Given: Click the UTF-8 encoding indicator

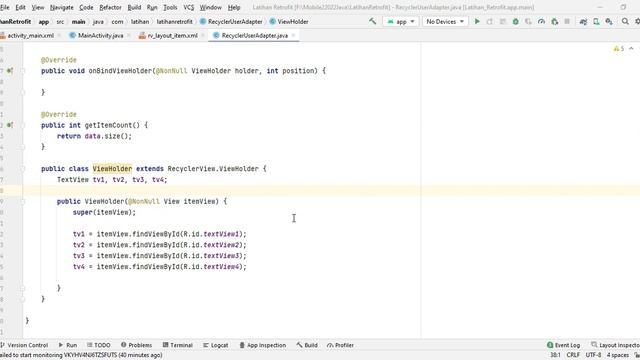Looking at the screenshot, I should [593, 355].
